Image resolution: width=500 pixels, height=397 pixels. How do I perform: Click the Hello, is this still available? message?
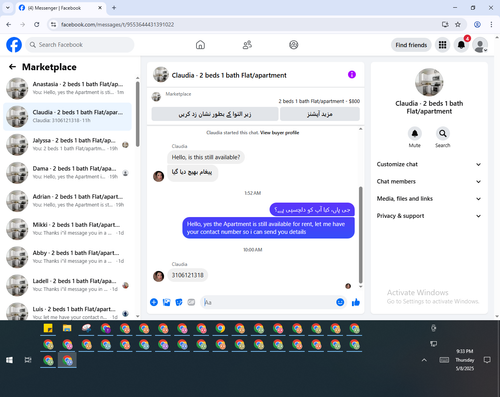pos(206,157)
